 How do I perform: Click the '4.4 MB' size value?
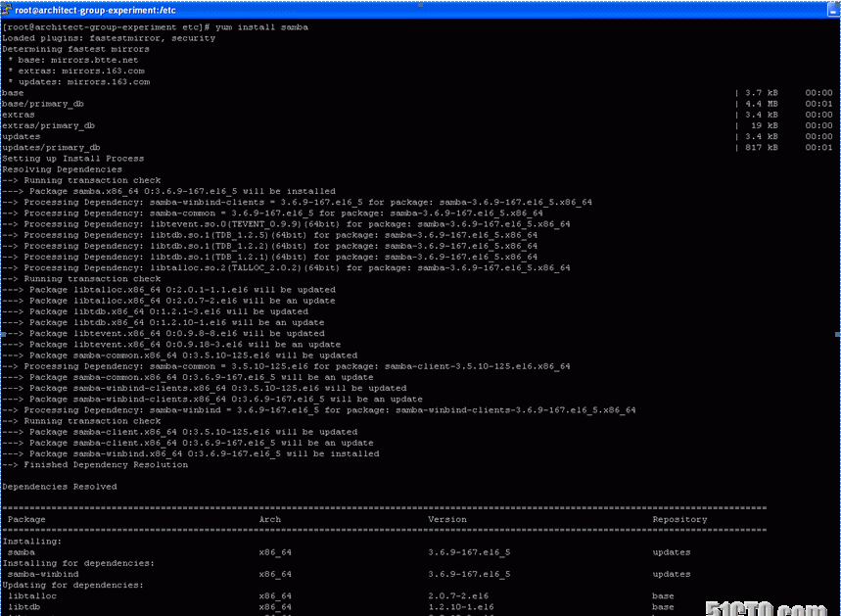761,104
